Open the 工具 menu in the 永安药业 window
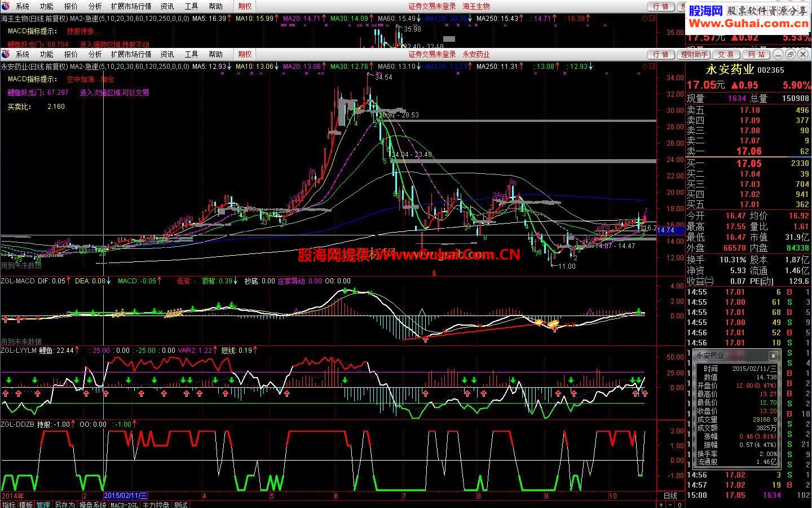 click(x=192, y=54)
